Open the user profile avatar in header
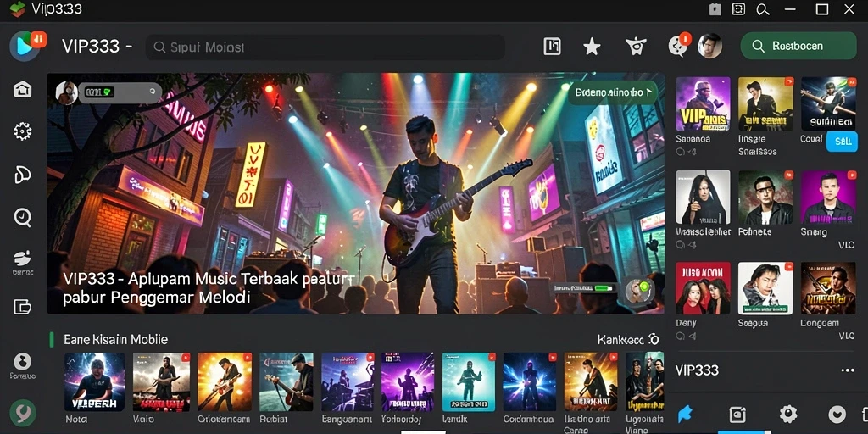This screenshot has width=868, height=434. click(709, 46)
